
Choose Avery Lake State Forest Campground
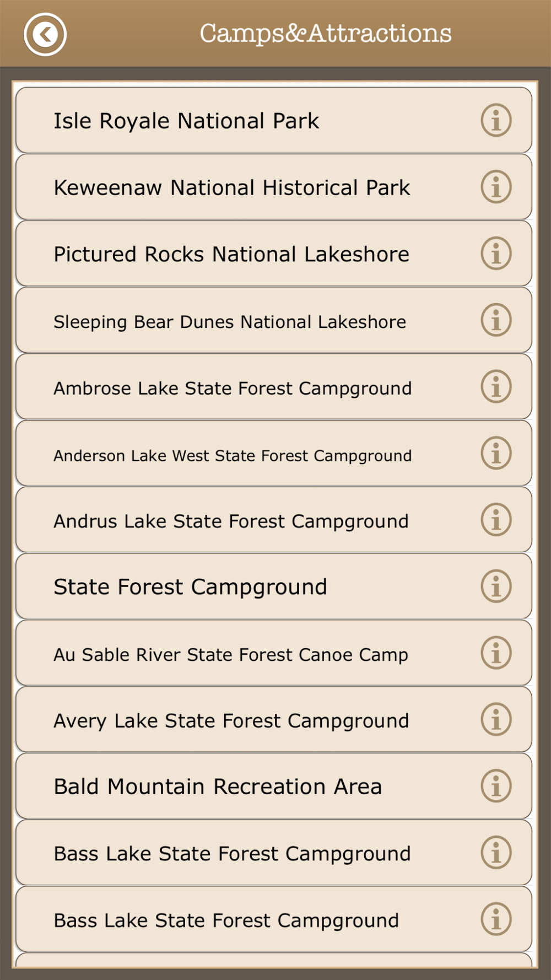tap(274, 719)
